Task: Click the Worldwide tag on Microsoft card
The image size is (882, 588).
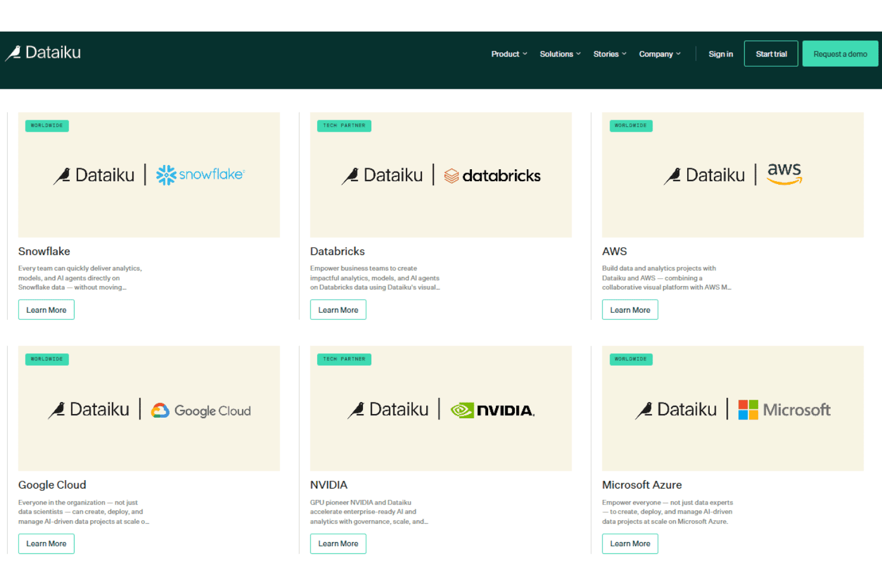Action: tap(631, 359)
